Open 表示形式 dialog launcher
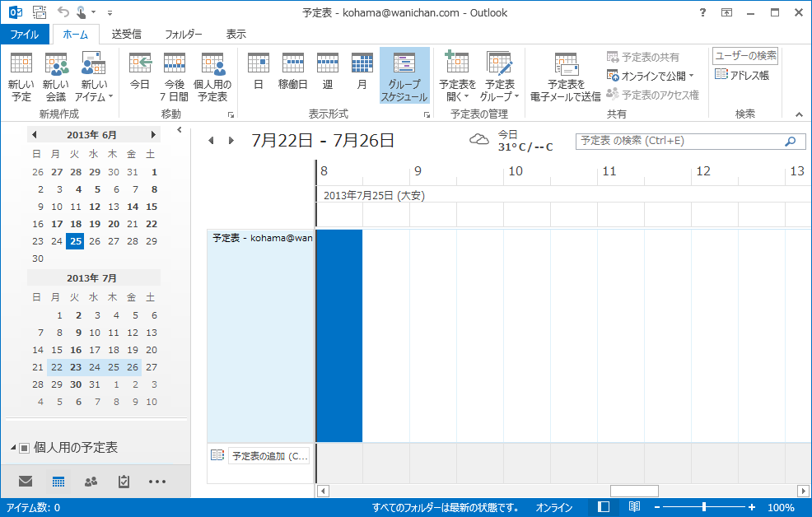 tap(427, 115)
